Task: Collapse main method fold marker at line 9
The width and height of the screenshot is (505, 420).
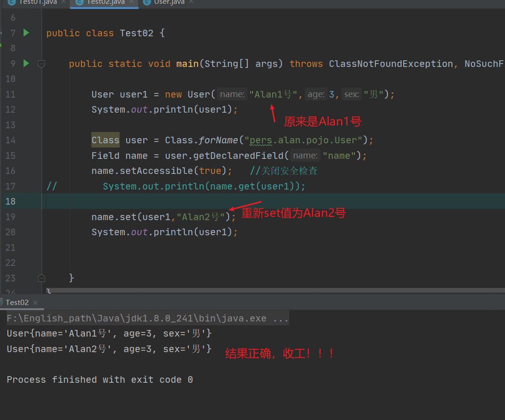Action: point(41,64)
